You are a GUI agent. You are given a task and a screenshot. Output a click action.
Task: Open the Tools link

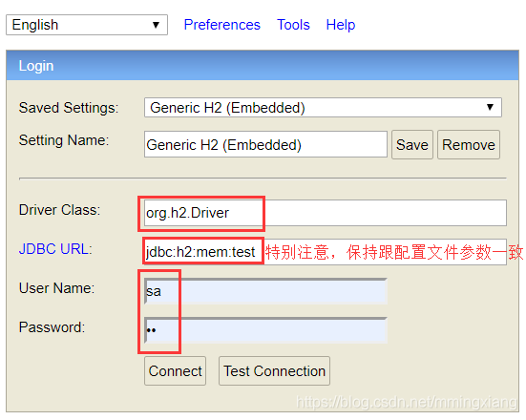click(293, 25)
